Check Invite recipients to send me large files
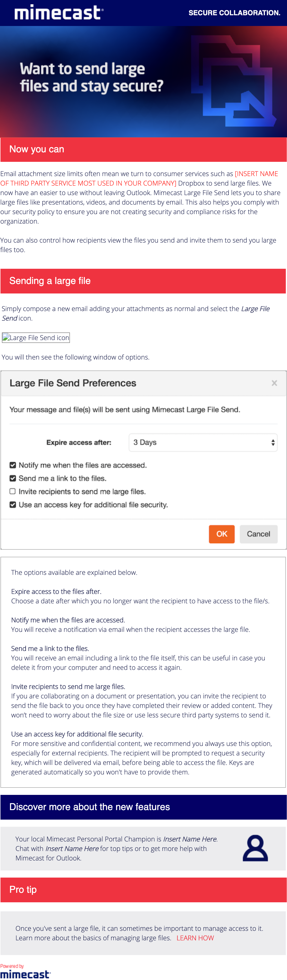The height and width of the screenshot is (980, 287). point(13,491)
